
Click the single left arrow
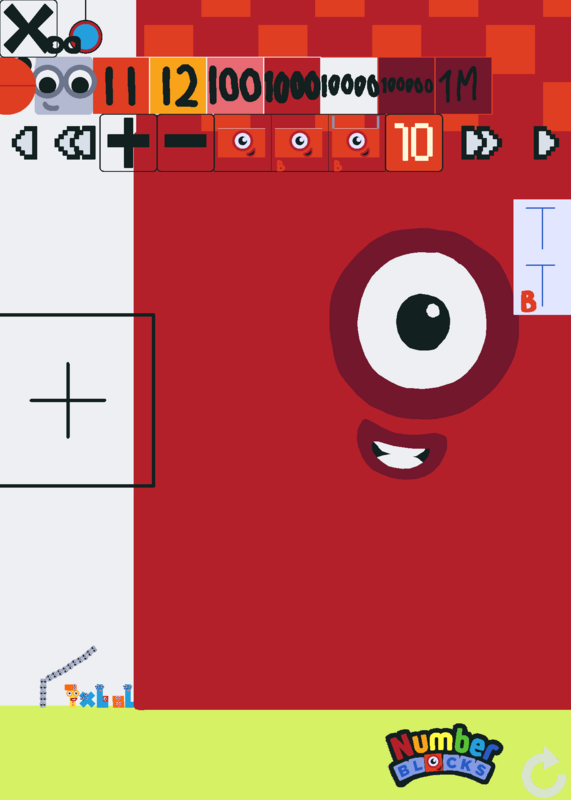point(24,143)
